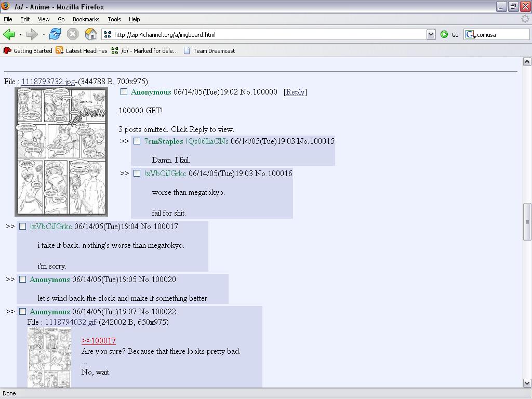Click "Are you sure? Because that there looks pretty bad."
The image size is (532, 399).
pos(161,351)
